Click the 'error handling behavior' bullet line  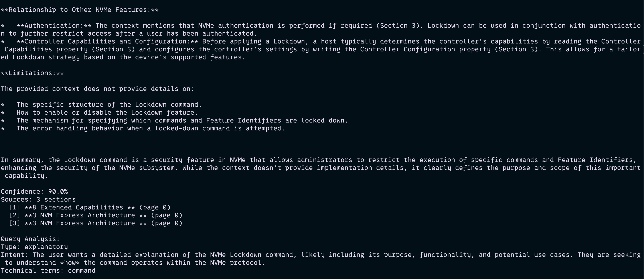click(x=151, y=128)
